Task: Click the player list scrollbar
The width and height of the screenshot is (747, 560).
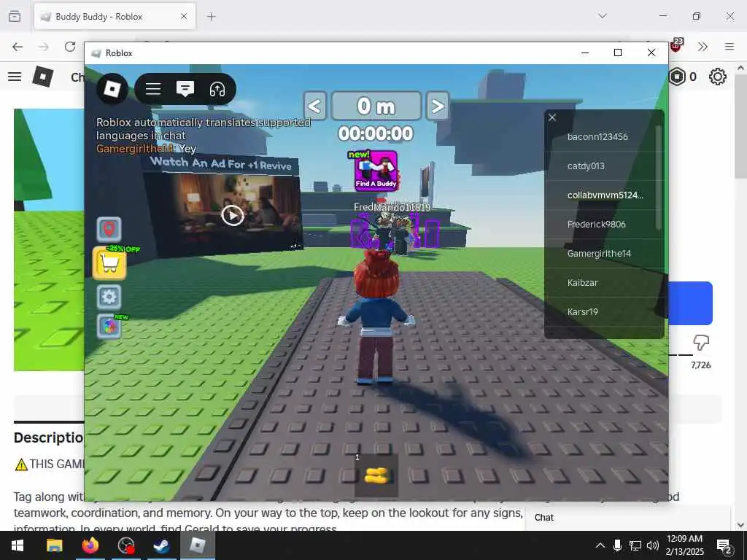Action: pos(659,177)
